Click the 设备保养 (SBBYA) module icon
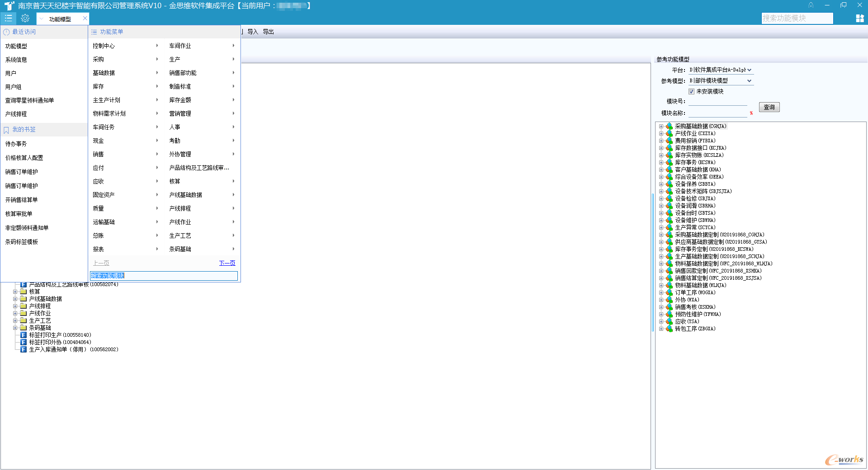This screenshot has width=868, height=470. click(669, 184)
